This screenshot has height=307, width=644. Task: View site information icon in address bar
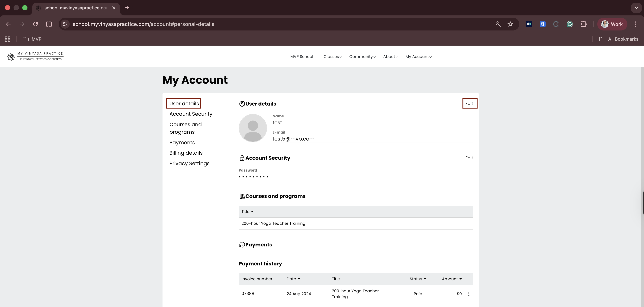click(x=65, y=24)
